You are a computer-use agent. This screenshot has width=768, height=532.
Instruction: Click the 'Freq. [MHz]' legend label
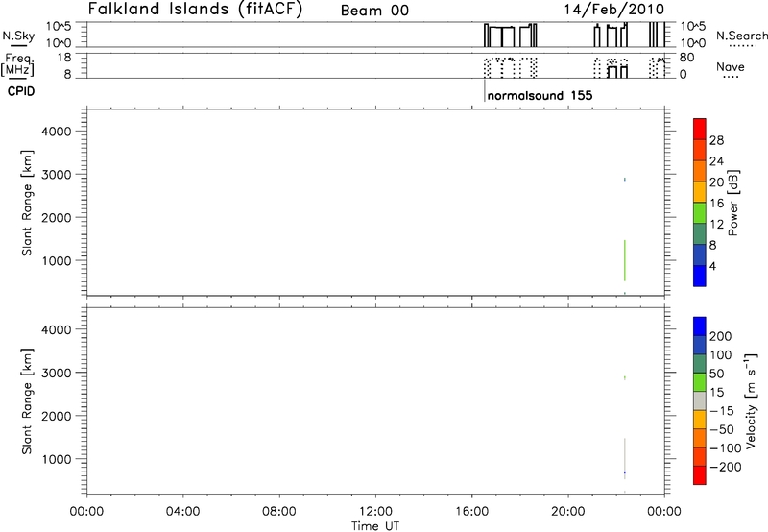pos(17,65)
